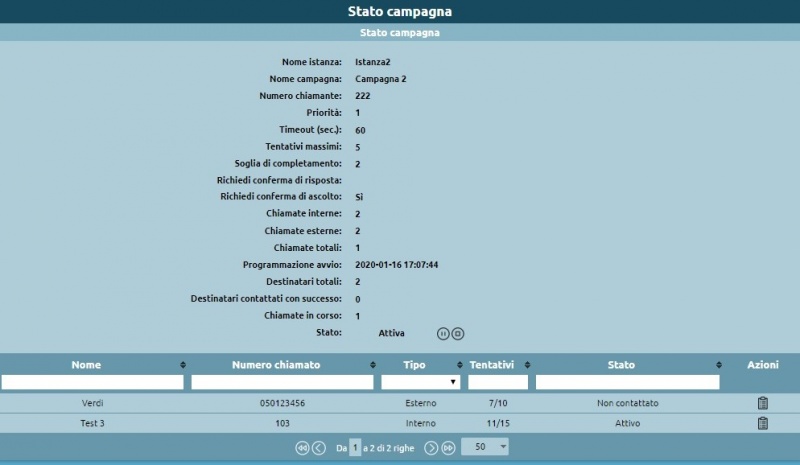Click the Nome column header

tap(86, 365)
